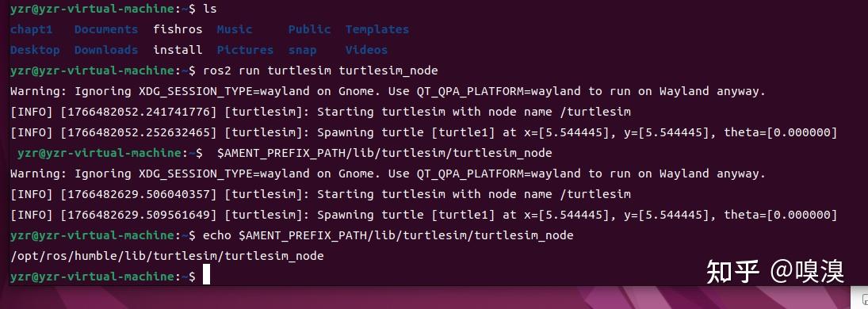Click the fishros entry in the listing
Screen dimensions: 868x309
(178, 29)
